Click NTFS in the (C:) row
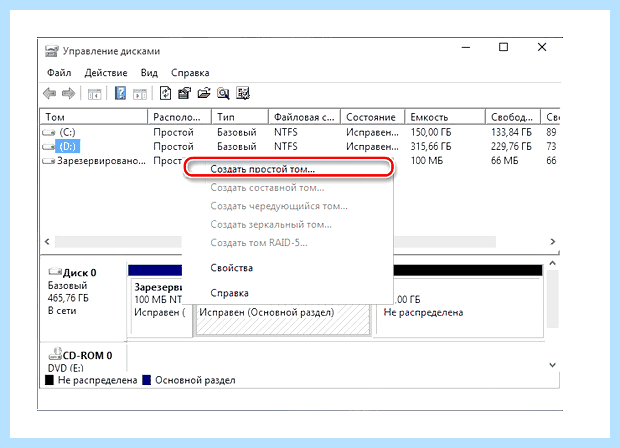The image size is (620, 448). point(285,132)
